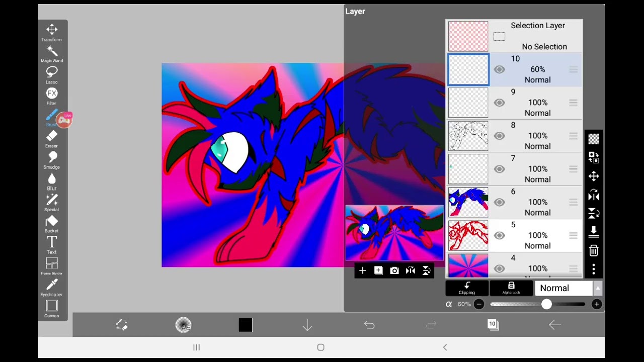This screenshot has height=362, width=644.
Task: Select the Transform tool
Action: [52, 32]
